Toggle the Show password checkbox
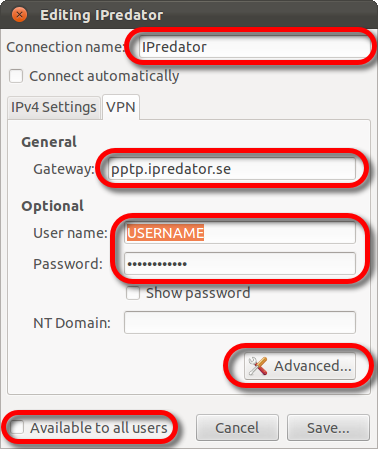This screenshot has width=378, height=449. coord(133,293)
